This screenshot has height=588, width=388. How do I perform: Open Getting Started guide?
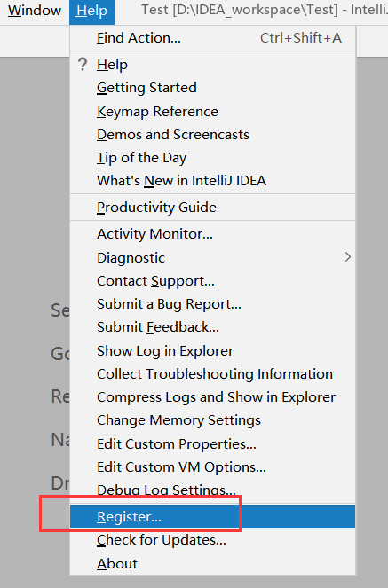(x=212, y=88)
